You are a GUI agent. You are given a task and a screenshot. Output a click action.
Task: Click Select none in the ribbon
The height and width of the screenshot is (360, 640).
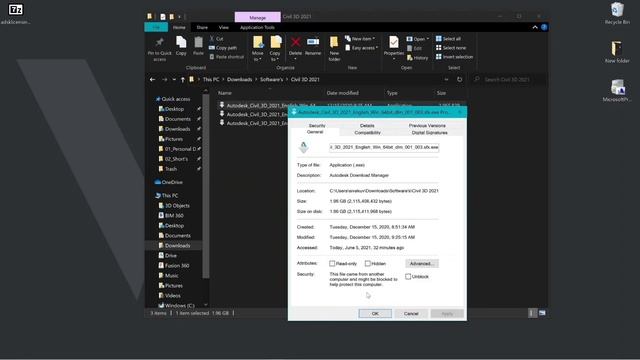(x=451, y=48)
